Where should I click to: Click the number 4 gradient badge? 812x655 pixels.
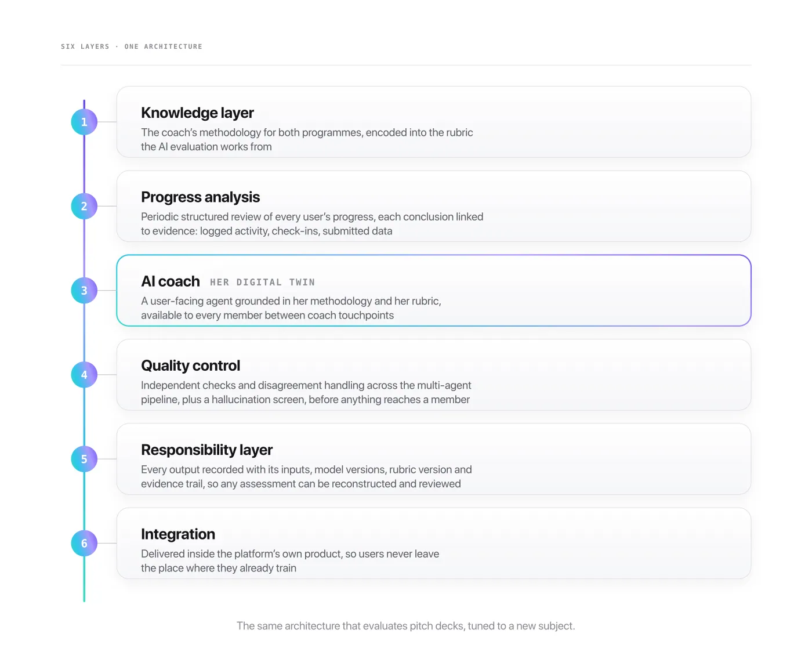[x=84, y=375]
